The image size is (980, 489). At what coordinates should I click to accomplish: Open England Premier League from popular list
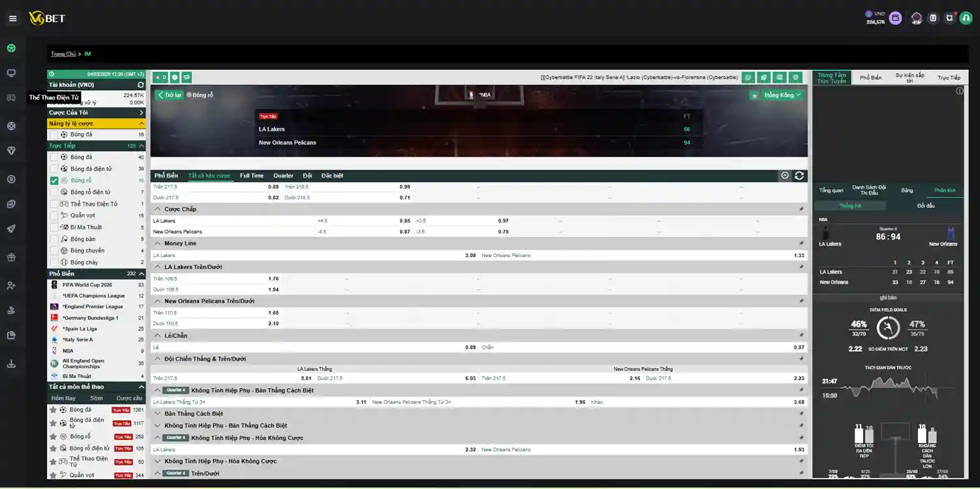point(93,307)
